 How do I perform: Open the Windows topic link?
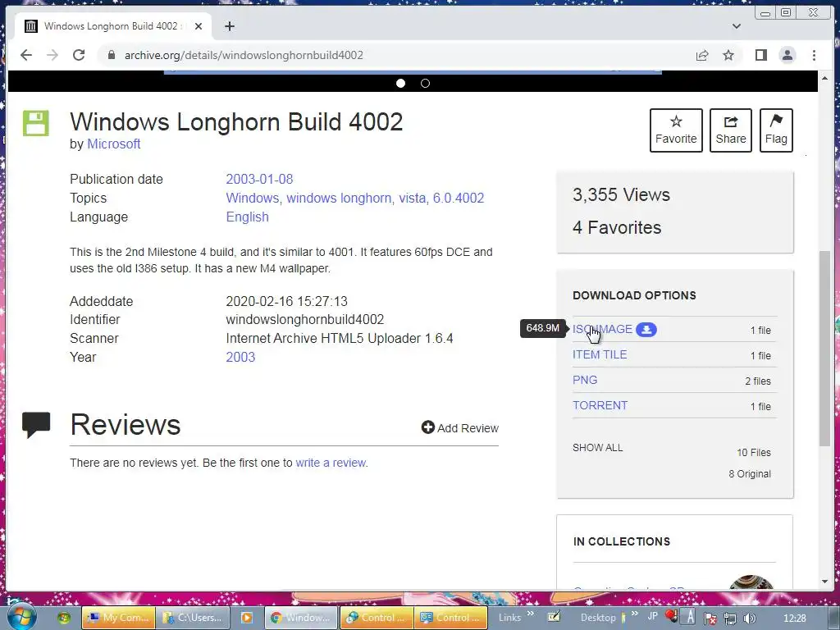253,198
